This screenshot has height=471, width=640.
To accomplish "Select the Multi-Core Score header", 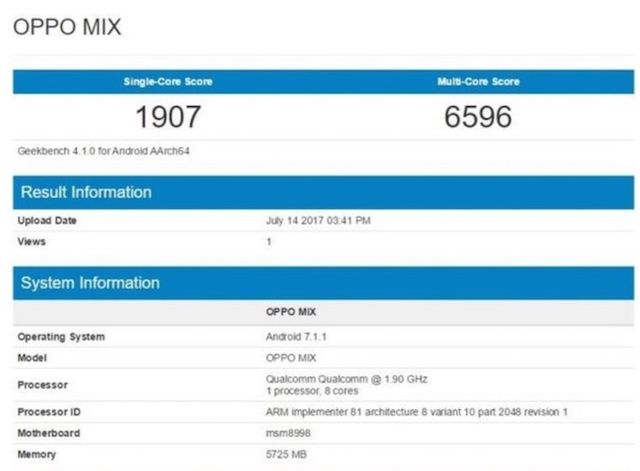I will pyautogui.click(x=478, y=81).
